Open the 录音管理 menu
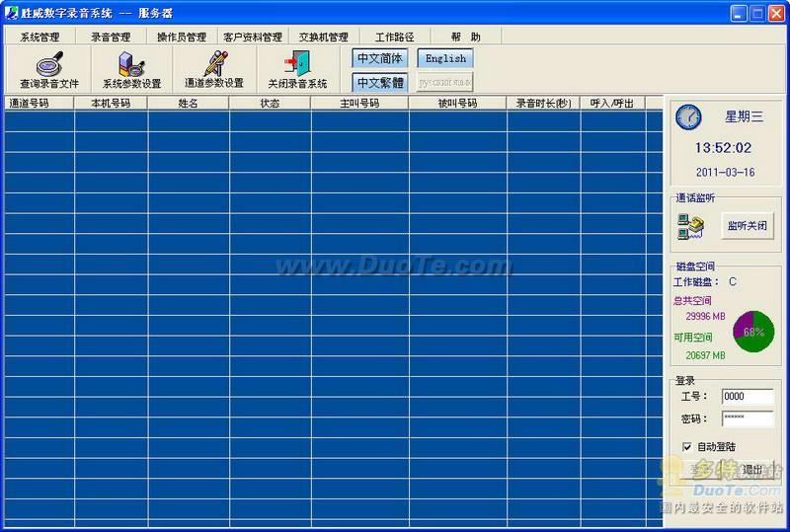 tap(111, 37)
